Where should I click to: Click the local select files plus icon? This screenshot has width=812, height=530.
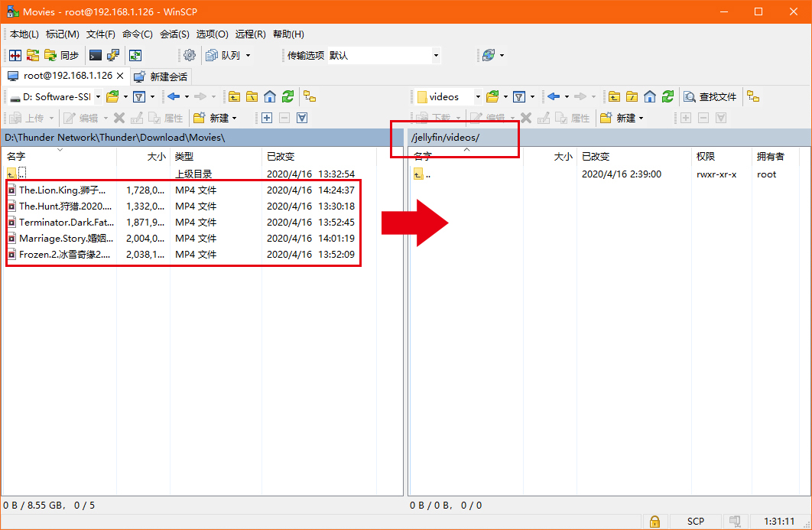point(267,118)
